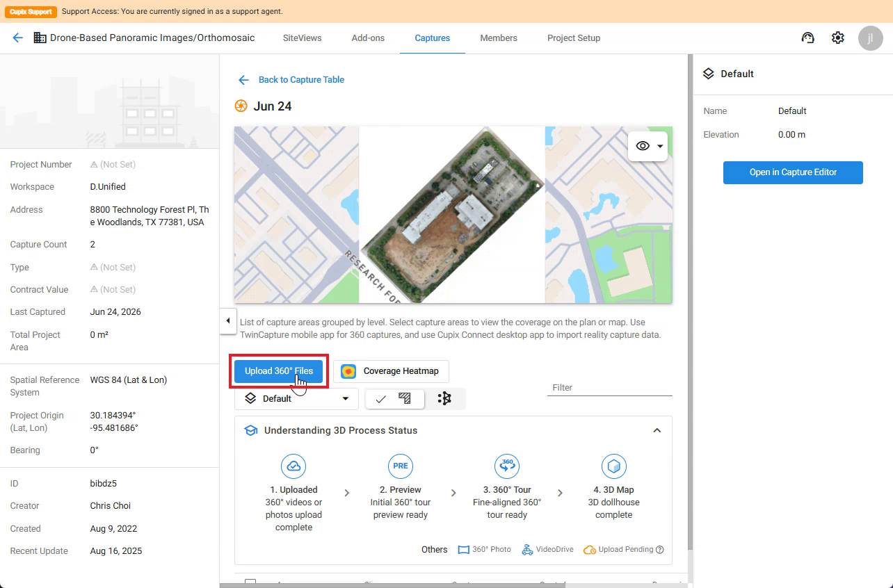Click the orthomosaic map preview
Screen dimensions: 893x588
[x=452, y=215]
